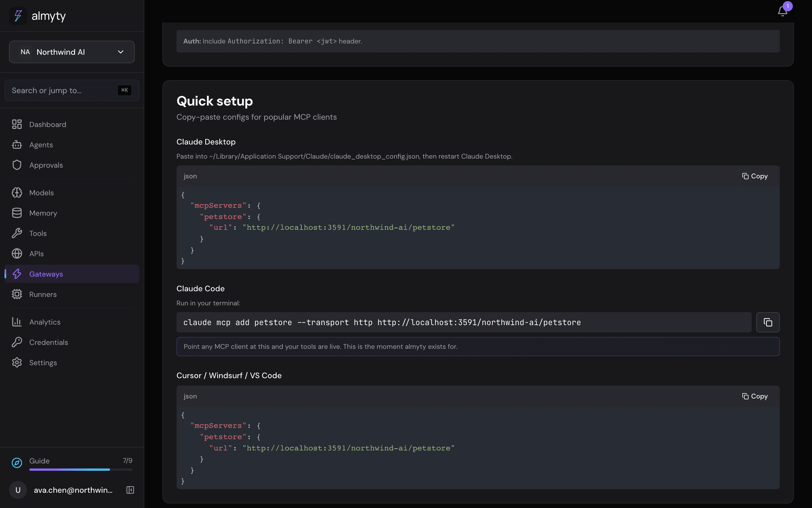This screenshot has width=812, height=508.
Task: Click the Dashboard grid icon
Action: click(x=17, y=124)
